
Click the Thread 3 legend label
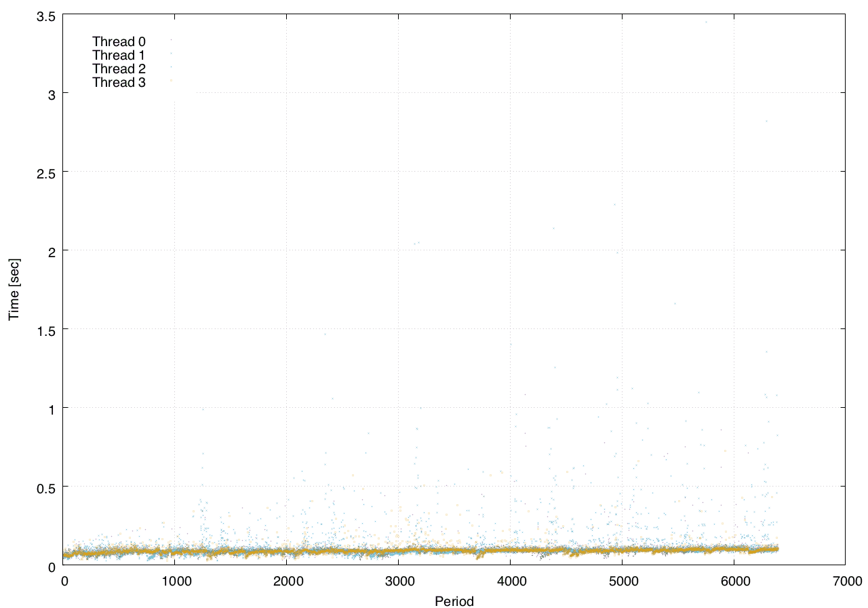pos(119,83)
